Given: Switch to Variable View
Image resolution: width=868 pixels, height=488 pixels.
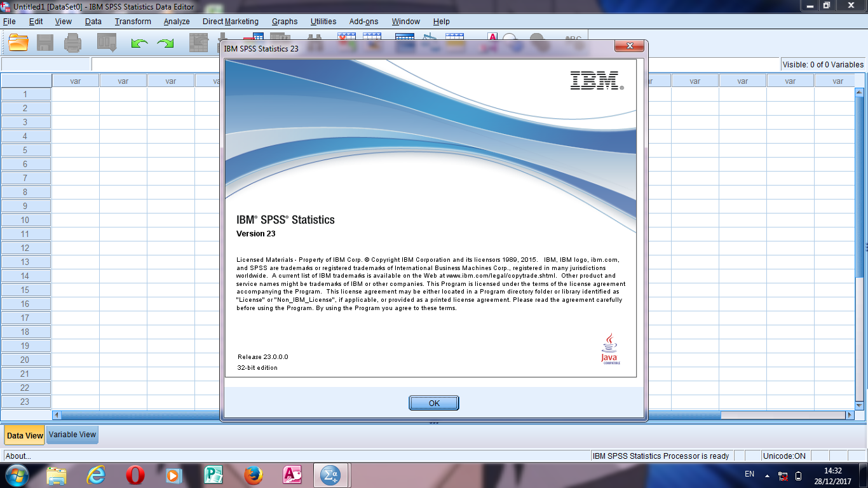Looking at the screenshot, I should point(72,435).
